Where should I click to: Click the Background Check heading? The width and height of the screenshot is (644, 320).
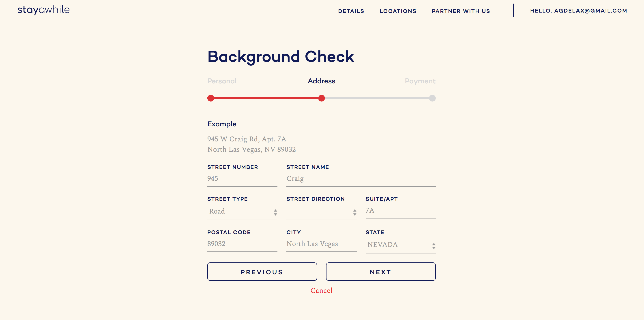click(281, 57)
